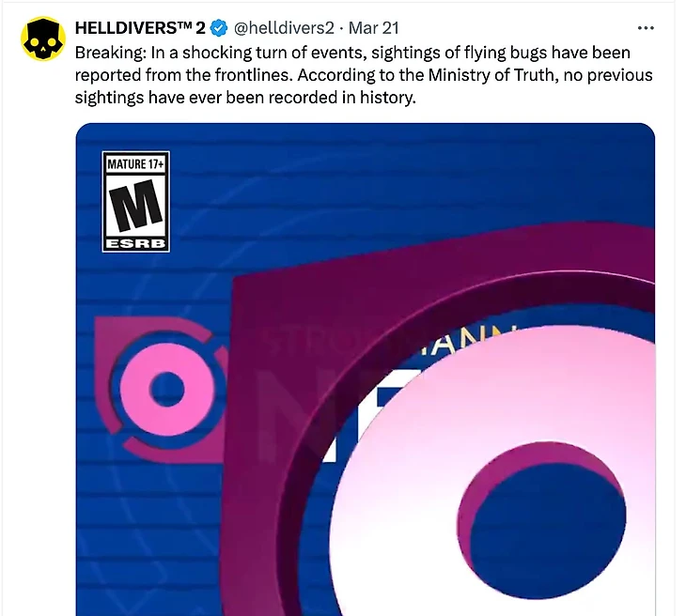Click the ESRB rating badge on video
Image resolution: width=686 pixels, height=616 pixels.
tap(135, 202)
